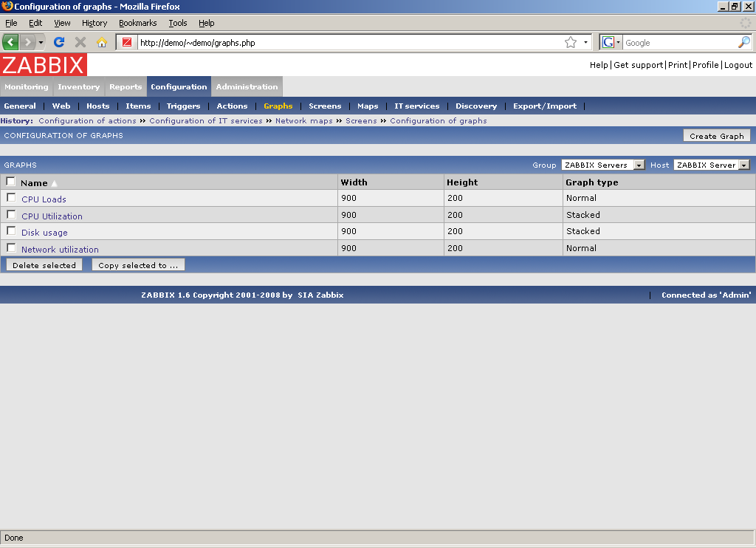Open the General submenu item

point(20,106)
